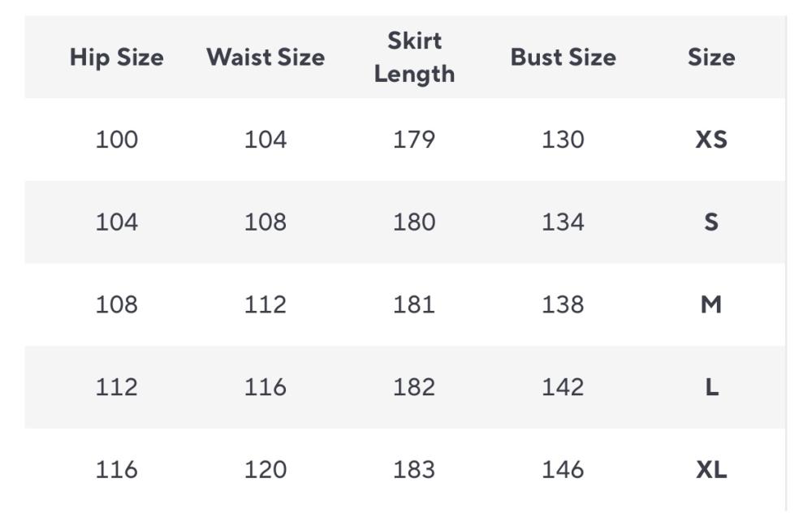Image resolution: width=812 pixels, height=513 pixels.
Task: Select the M size label
Action: 711,304
